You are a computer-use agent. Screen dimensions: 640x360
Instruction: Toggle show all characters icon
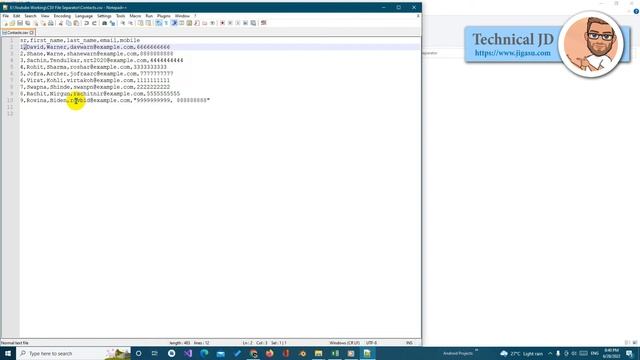coord(166,23)
